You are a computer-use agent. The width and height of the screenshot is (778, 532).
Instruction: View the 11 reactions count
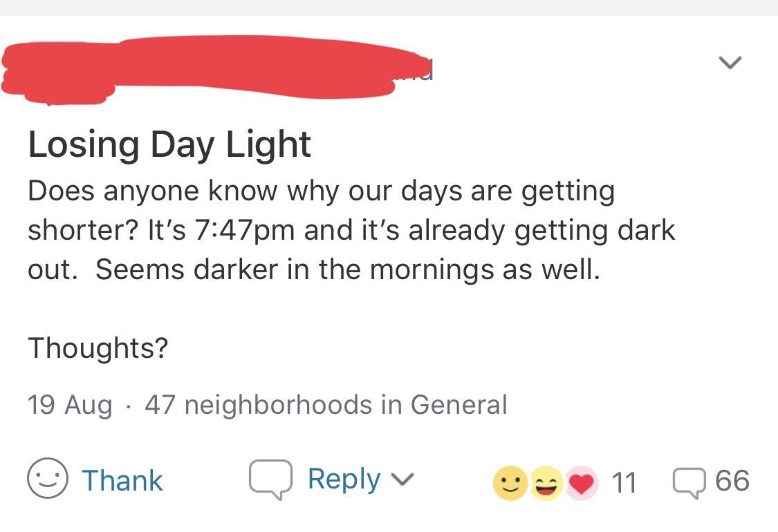coord(624,482)
